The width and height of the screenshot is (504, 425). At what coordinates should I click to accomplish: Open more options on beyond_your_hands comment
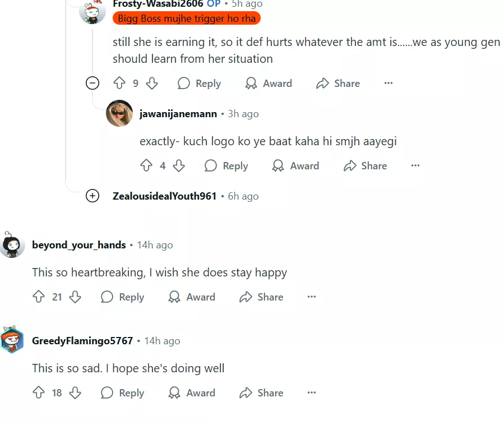coord(312,297)
